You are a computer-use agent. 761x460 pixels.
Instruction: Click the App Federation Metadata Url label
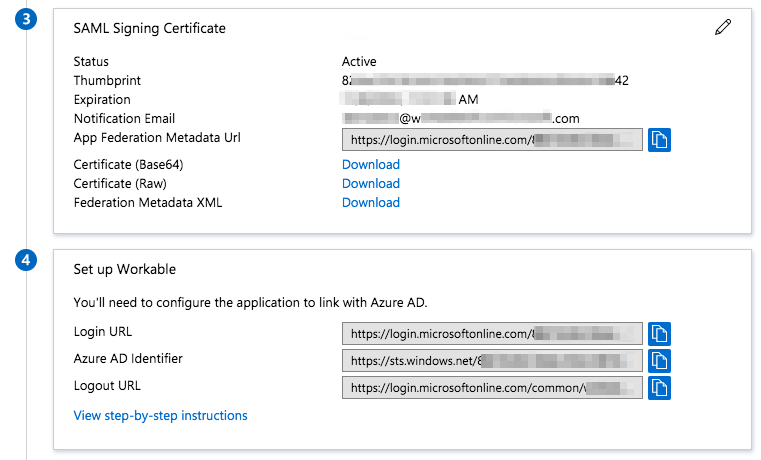coord(157,138)
